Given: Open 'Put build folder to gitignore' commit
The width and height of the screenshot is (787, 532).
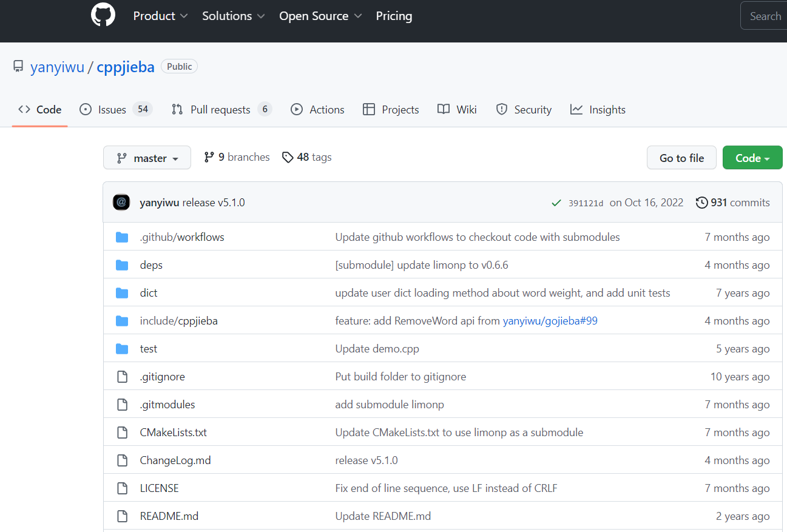Looking at the screenshot, I should 401,377.
